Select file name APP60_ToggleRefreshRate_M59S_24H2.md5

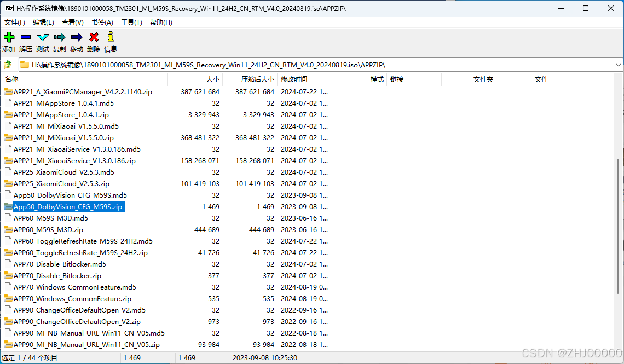coord(83,241)
